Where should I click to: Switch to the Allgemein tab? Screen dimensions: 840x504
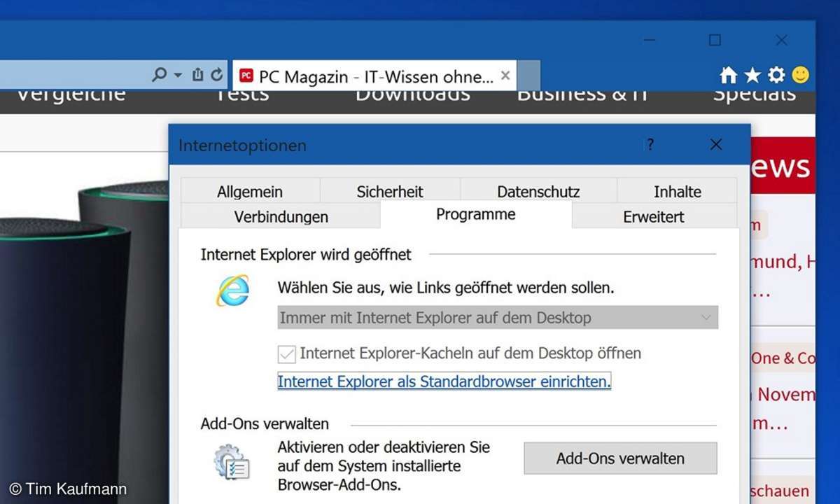250,191
